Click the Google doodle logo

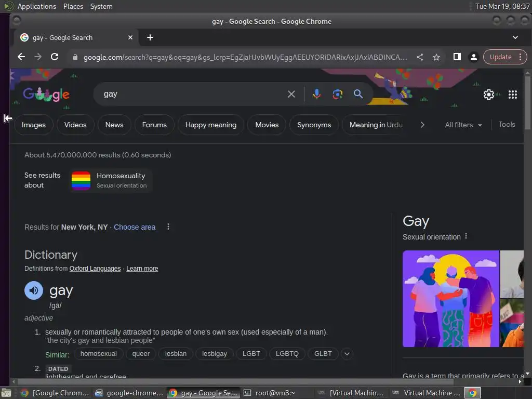pyautogui.click(x=46, y=95)
